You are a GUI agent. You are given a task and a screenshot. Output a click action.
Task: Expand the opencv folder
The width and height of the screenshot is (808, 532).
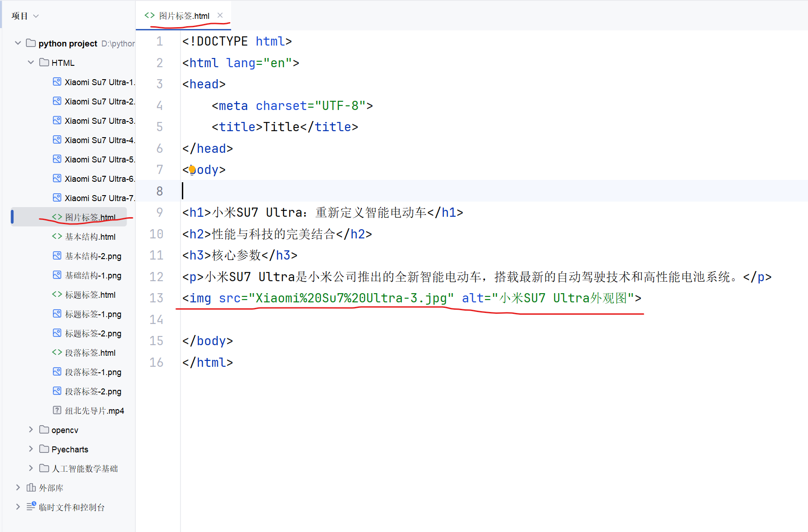(31, 430)
